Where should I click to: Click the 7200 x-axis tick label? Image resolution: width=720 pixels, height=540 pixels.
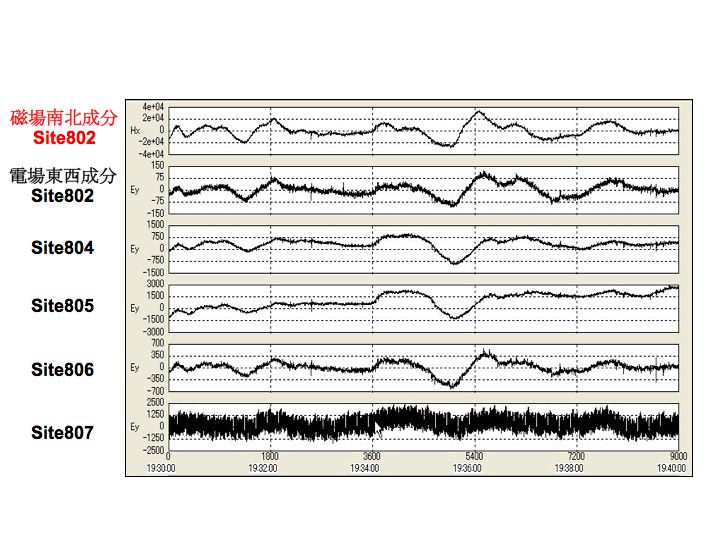[576, 456]
